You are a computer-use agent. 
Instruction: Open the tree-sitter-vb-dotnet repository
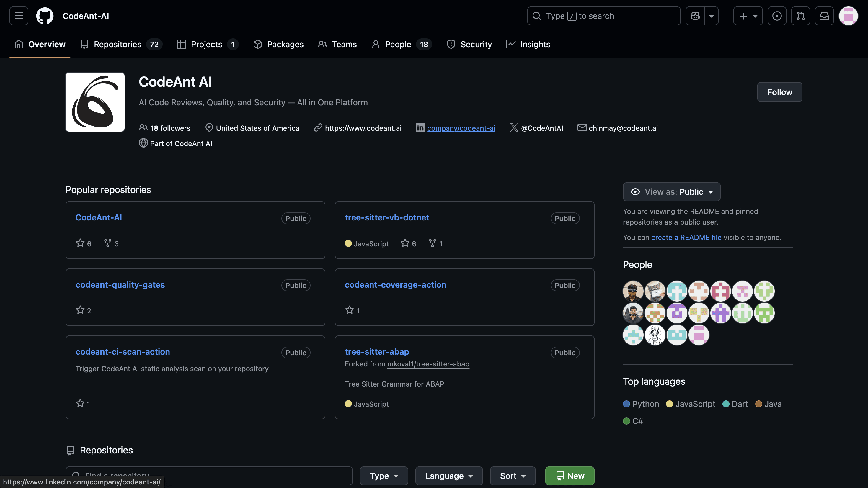point(387,217)
